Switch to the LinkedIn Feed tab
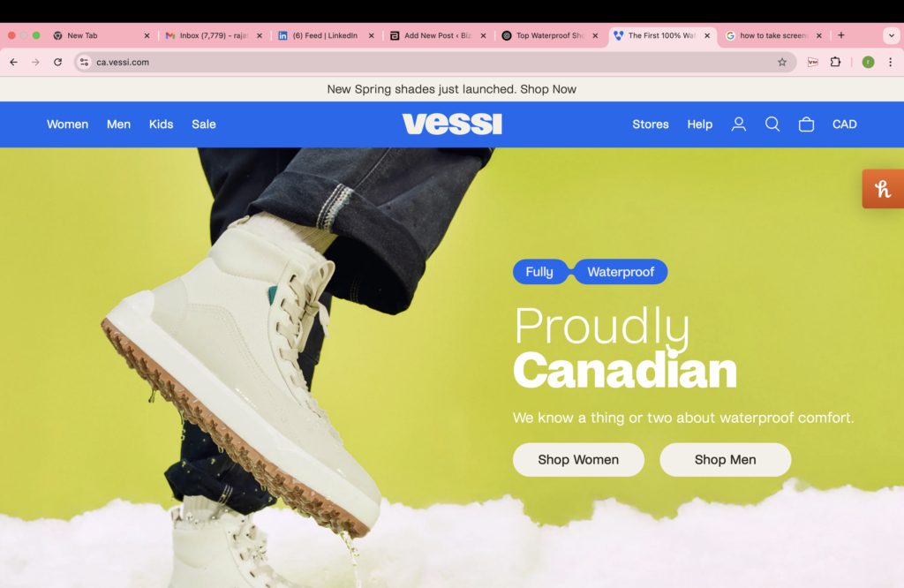The height and width of the screenshot is (588, 904). (326, 35)
